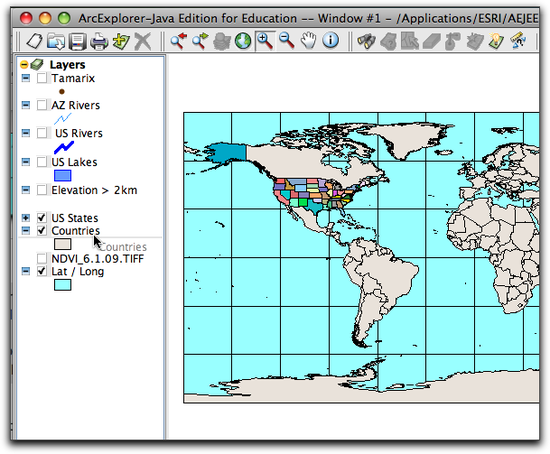The width and height of the screenshot is (550, 454).
Task: Select the Tamarix layer name
Action: coord(73,78)
